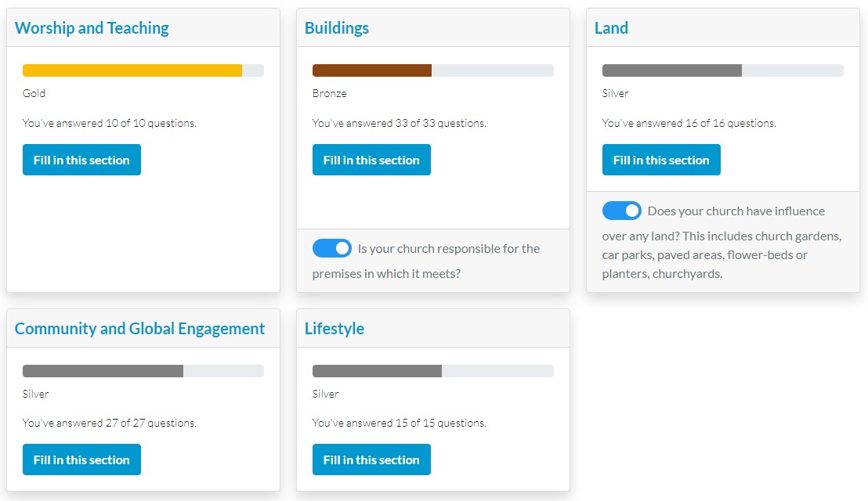Click the silver Land progress bar
This screenshot has width=868, height=501.
tap(722, 70)
